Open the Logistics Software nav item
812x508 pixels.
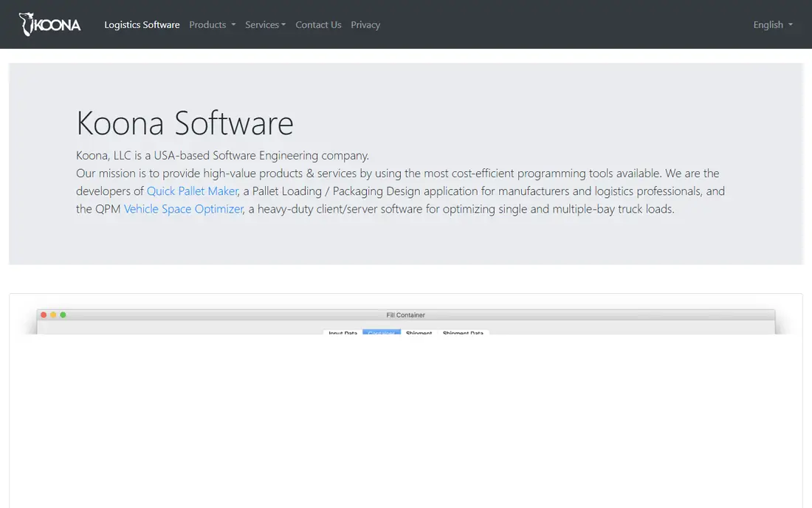142,24
